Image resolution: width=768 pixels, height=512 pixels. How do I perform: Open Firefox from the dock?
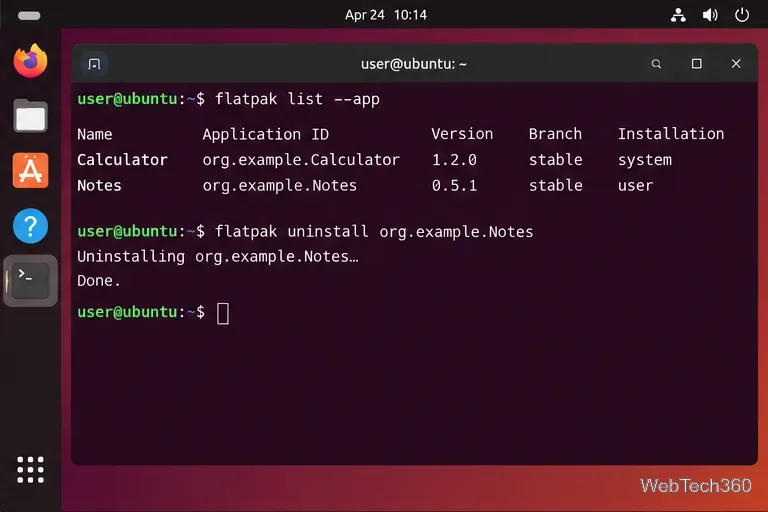pyautogui.click(x=30, y=61)
